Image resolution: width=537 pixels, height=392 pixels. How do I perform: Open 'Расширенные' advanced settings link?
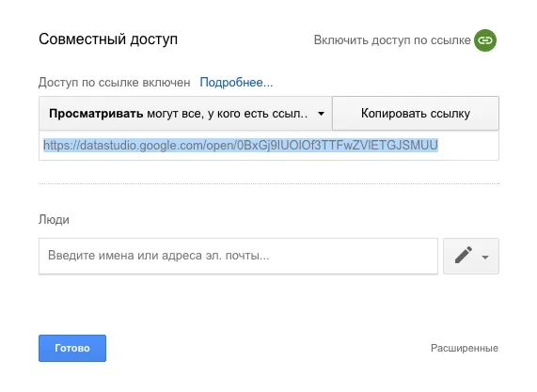click(465, 348)
